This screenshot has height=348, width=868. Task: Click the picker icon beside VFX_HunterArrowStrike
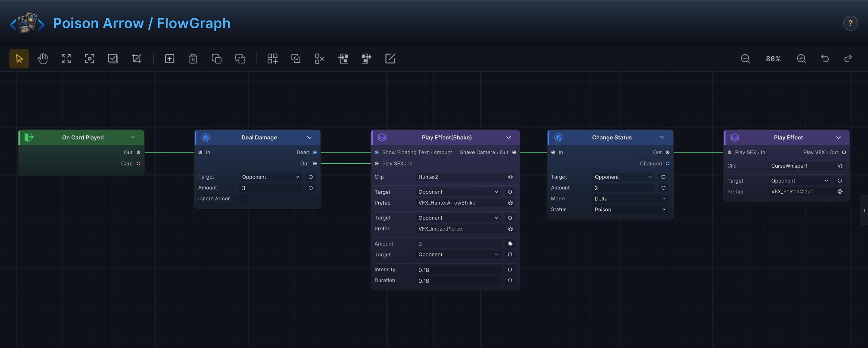(x=510, y=203)
